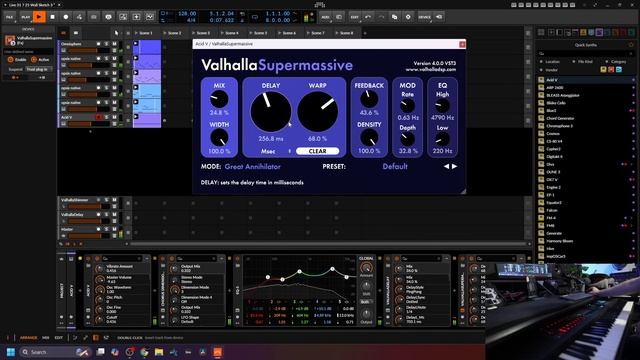Open File Explorer from the taskbar
Viewport: 640px width, 360px height.
(x=159, y=352)
